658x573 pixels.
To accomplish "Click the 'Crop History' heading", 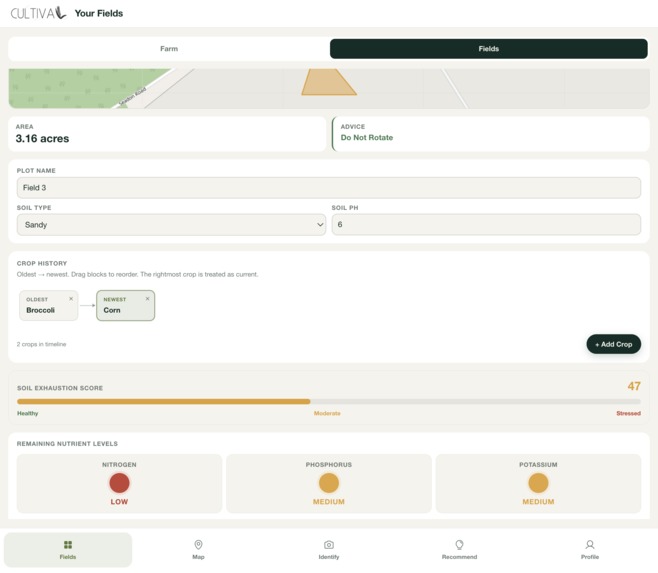I will (42, 263).
